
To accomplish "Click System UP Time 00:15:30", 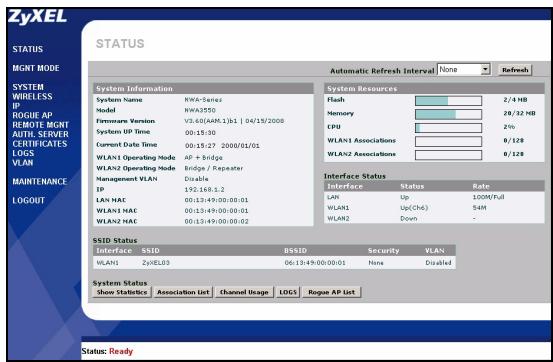I will tap(200, 133).
